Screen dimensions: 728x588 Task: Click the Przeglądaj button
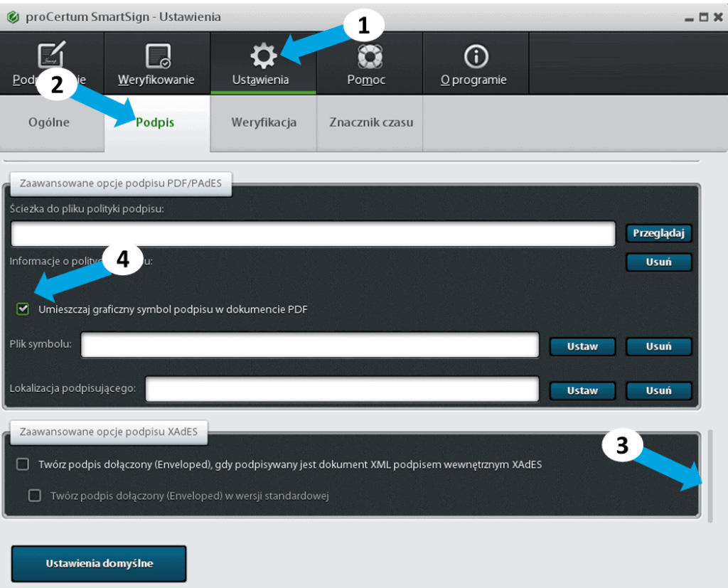(x=658, y=233)
